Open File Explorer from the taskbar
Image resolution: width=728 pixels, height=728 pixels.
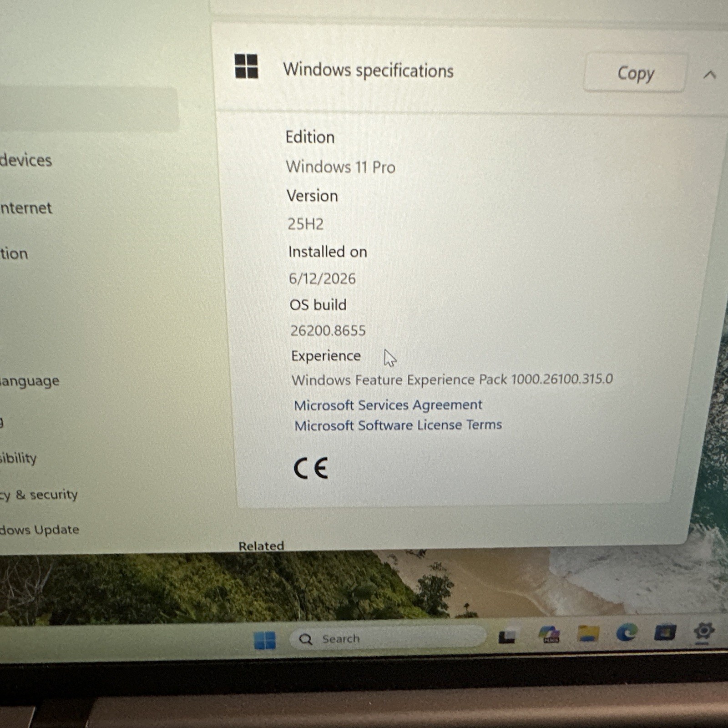[588, 633]
